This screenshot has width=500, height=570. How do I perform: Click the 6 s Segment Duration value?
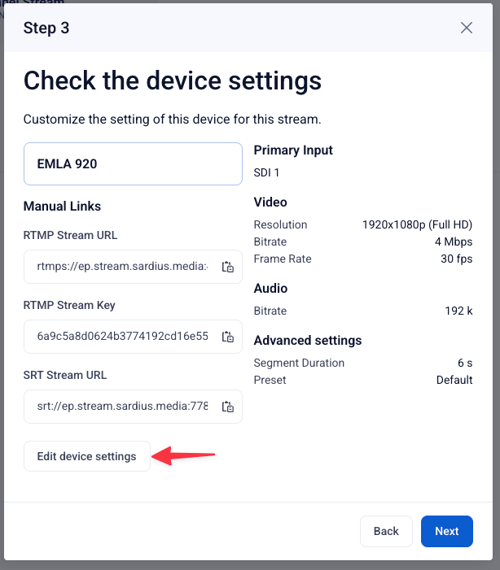[465, 363]
